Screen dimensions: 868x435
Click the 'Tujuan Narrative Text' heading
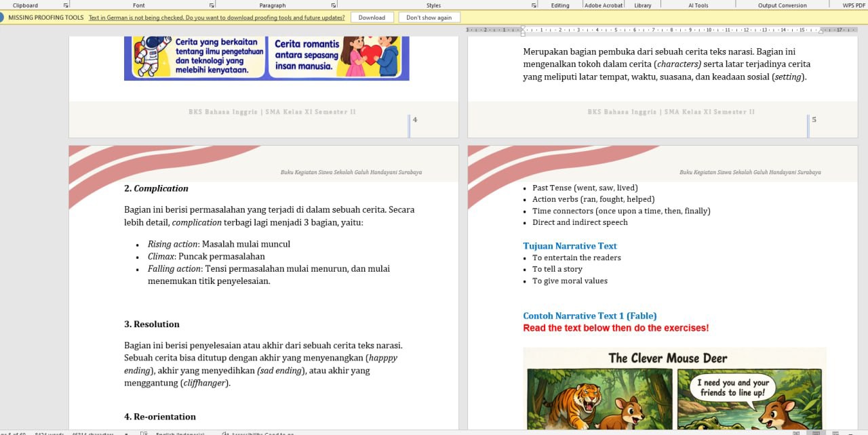(570, 246)
